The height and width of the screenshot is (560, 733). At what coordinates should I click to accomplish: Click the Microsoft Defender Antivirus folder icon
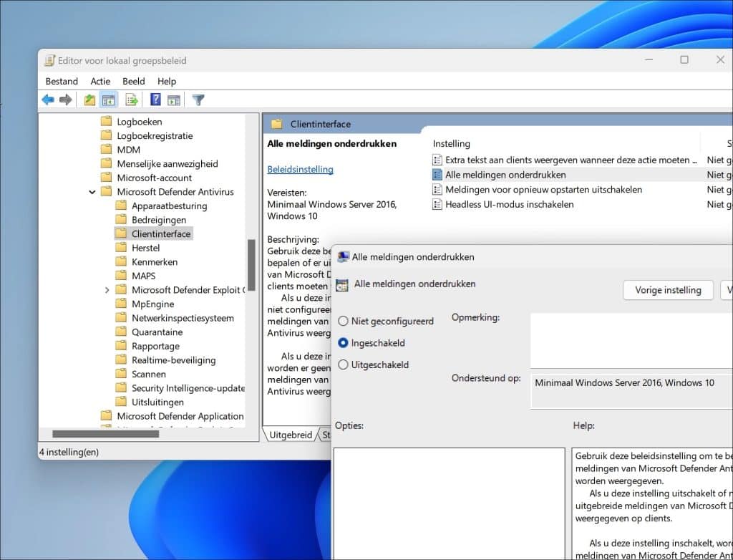coord(107,191)
